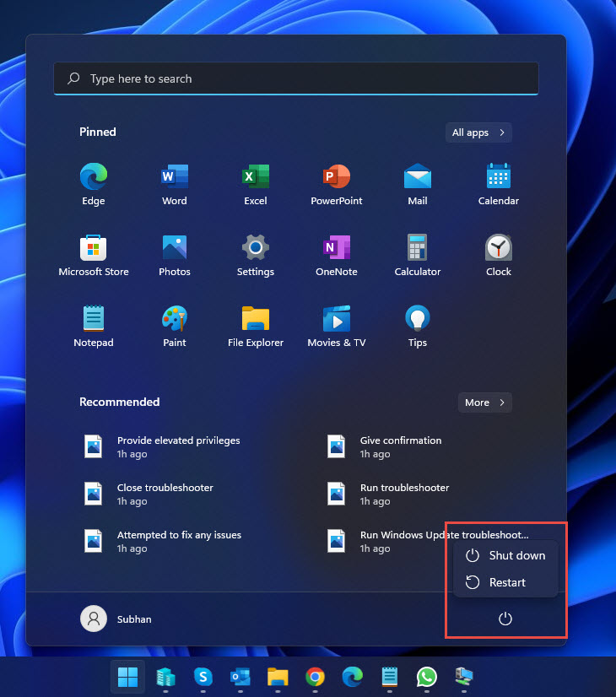Open Notepad from the taskbar

pyautogui.click(x=390, y=677)
